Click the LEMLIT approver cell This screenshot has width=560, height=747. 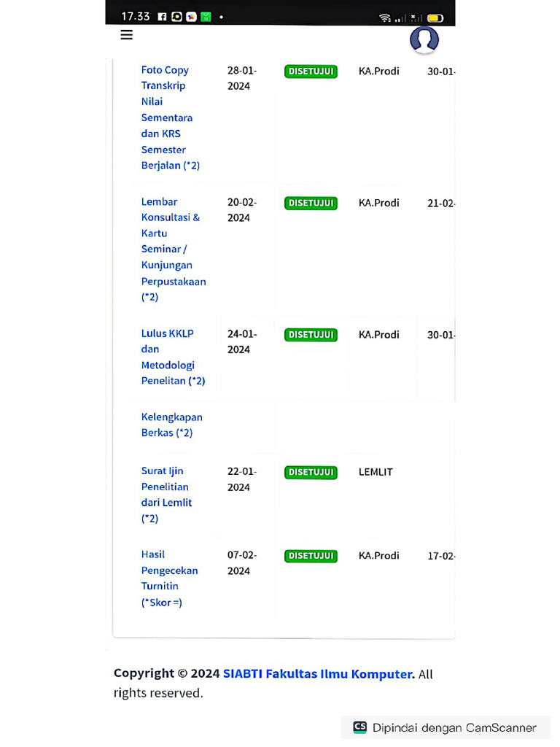(376, 472)
